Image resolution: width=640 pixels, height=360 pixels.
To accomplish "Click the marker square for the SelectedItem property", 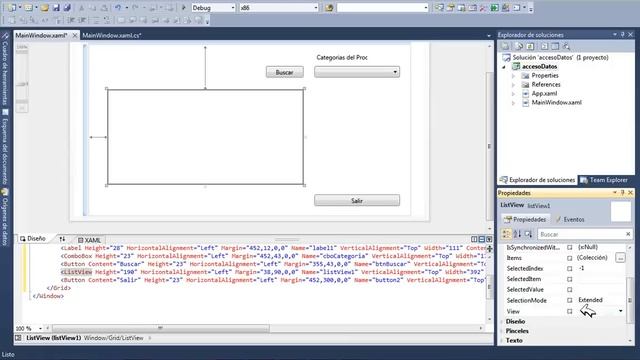I will (569, 279).
